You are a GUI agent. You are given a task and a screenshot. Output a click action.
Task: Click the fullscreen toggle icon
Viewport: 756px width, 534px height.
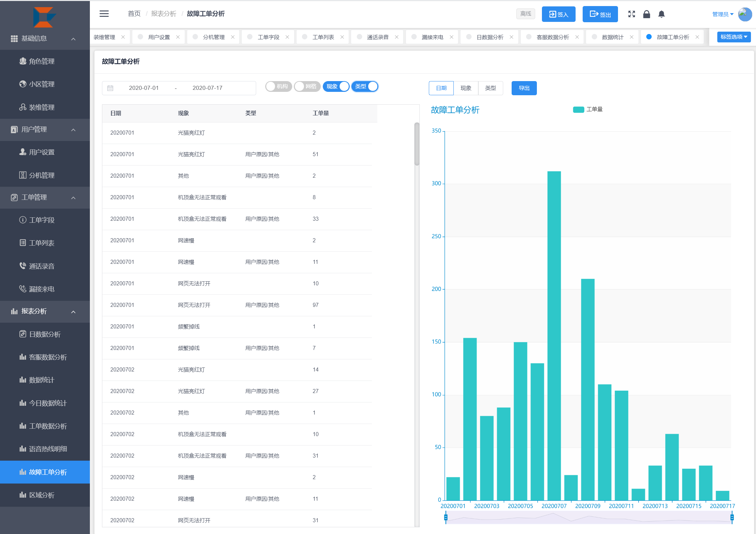click(x=631, y=14)
